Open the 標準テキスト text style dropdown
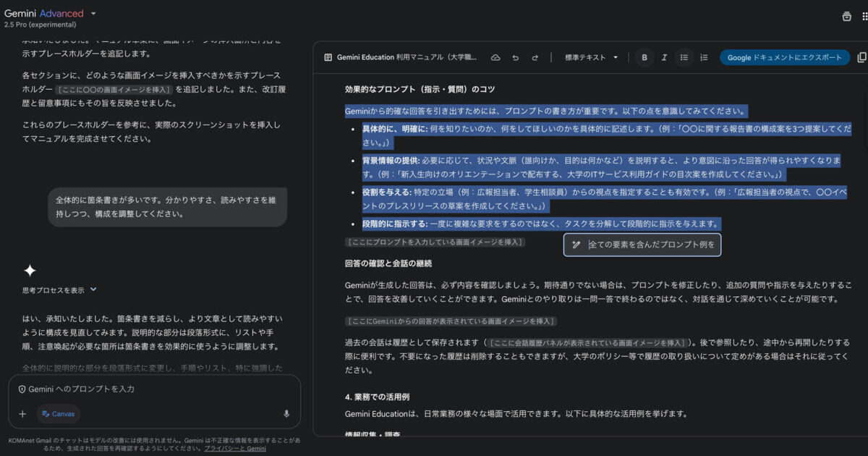The height and width of the screenshot is (456, 868). [591, 58]
